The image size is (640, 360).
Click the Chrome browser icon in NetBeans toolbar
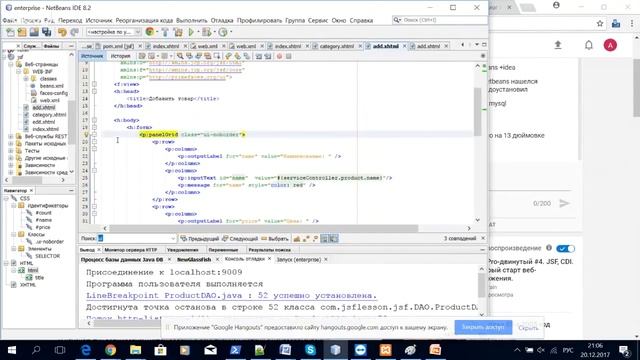[x=150, y=32]
